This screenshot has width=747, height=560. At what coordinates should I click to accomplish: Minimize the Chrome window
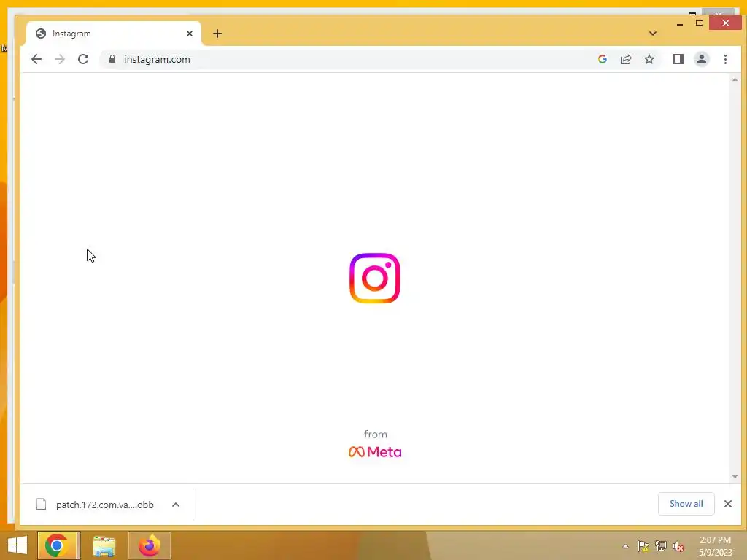[680, 23]
